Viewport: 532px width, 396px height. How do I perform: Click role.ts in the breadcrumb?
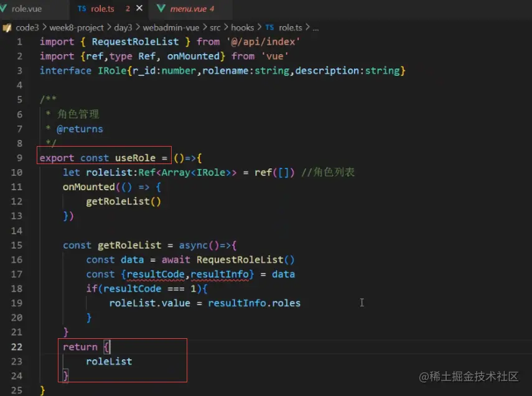click(x=291, y=27)
